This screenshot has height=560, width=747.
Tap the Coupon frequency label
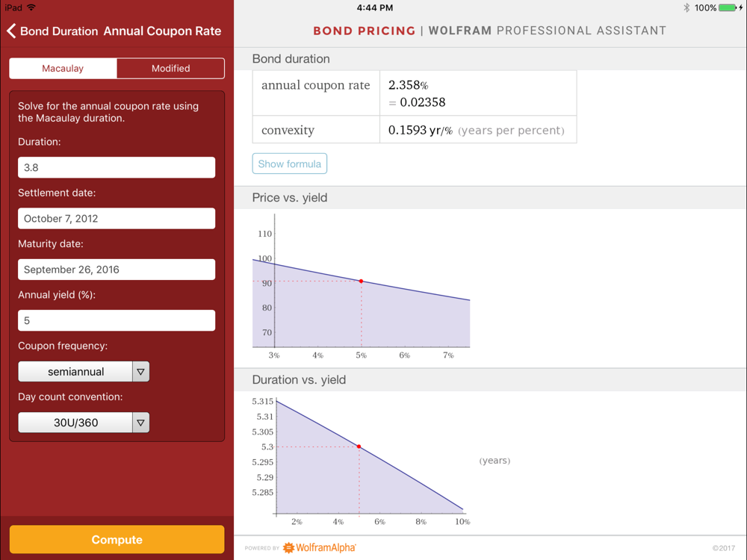63,346
